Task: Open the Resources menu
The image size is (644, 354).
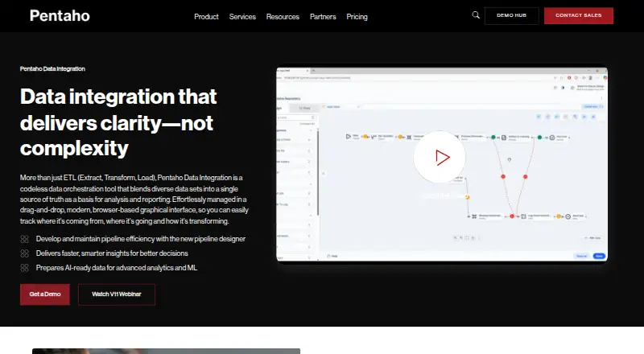Action: (x=283, y=17)
